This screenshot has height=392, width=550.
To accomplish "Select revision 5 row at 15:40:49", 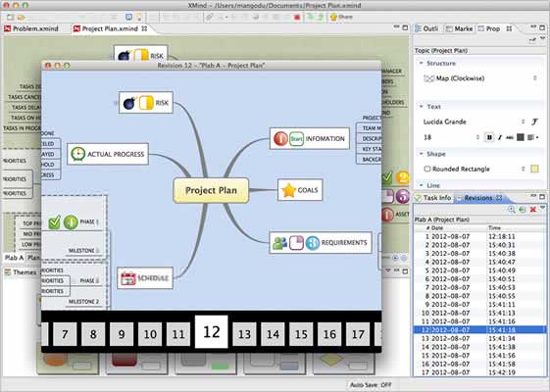I will pos(479,270).
